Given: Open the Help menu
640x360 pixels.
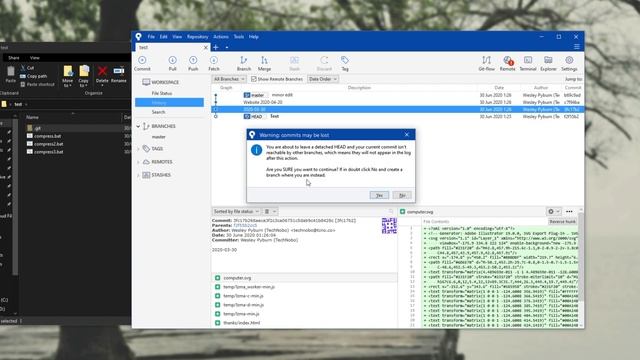Looking at the screenshot, I should pos(253,37).
